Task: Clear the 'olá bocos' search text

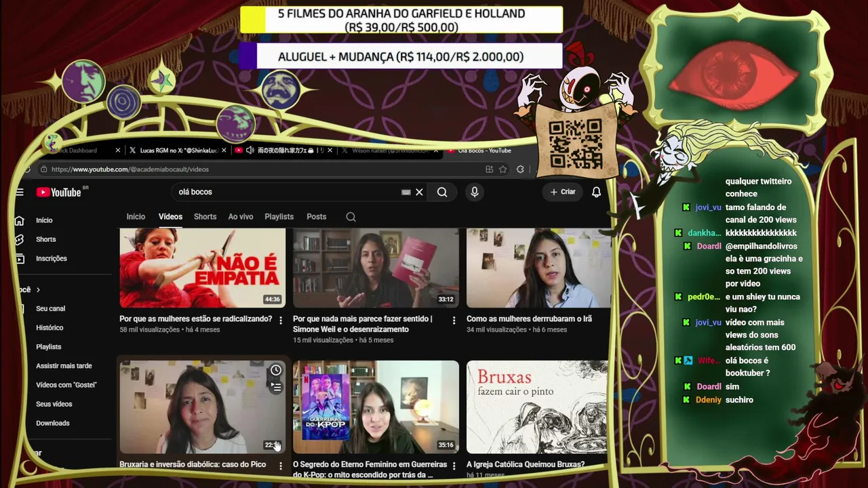Action: pos(419,192)
